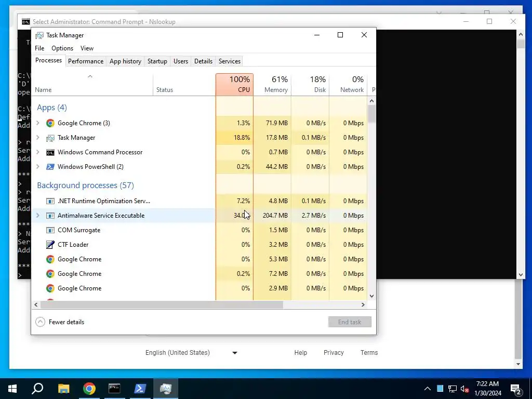Select the Background processes (57) heading
Image resolution: width=532 pixels, height=399 pixels.
pos(86,185)
